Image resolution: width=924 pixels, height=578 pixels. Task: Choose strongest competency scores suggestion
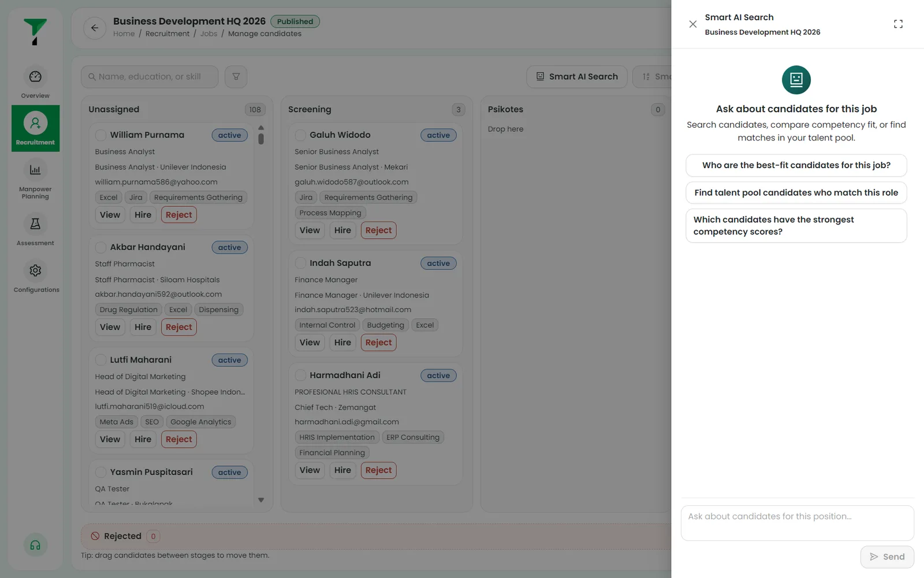[796, 225]
